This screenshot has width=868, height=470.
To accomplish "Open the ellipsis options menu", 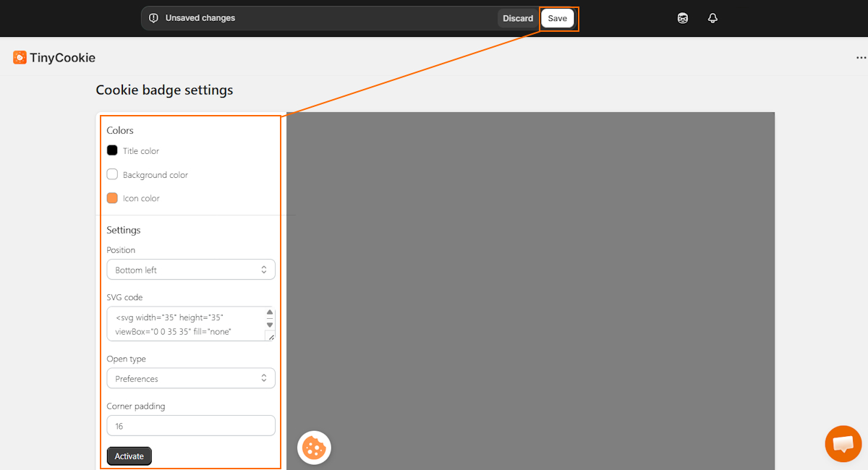I will coord(861,57).
